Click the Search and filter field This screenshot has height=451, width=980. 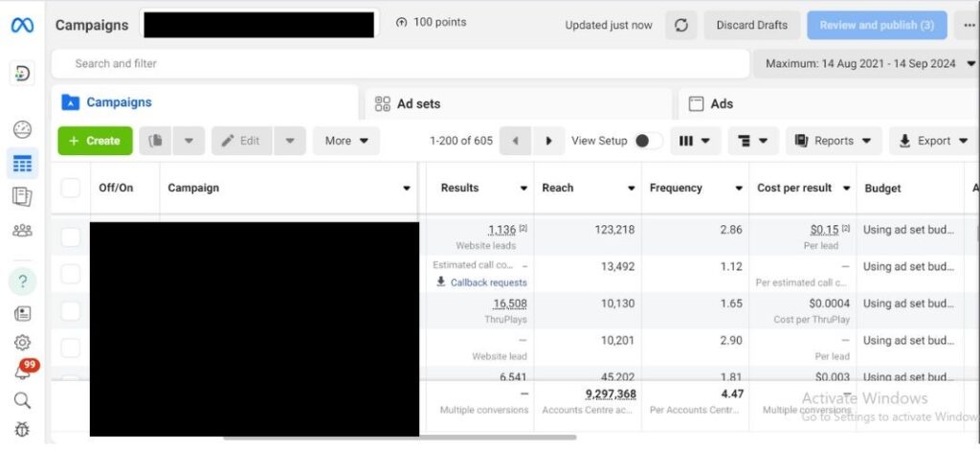(399, 64)
